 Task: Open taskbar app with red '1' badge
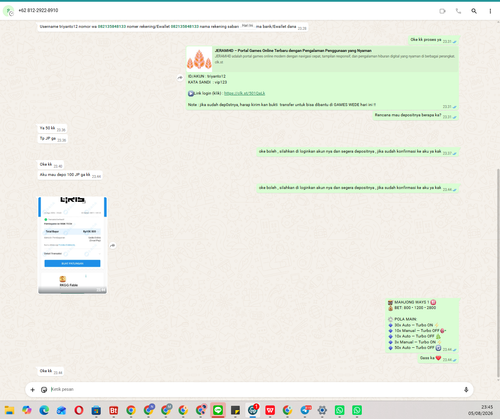[x=253, y=410]
